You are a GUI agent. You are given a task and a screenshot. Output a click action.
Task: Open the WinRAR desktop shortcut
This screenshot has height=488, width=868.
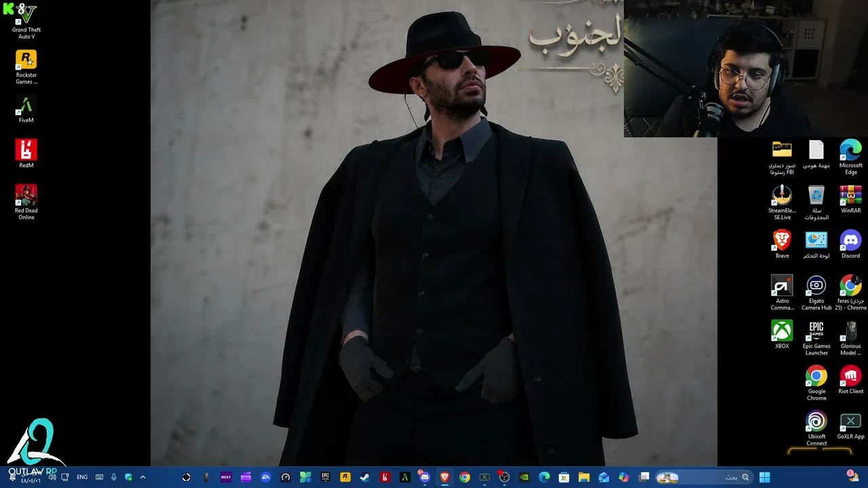[x=850, y=199]
